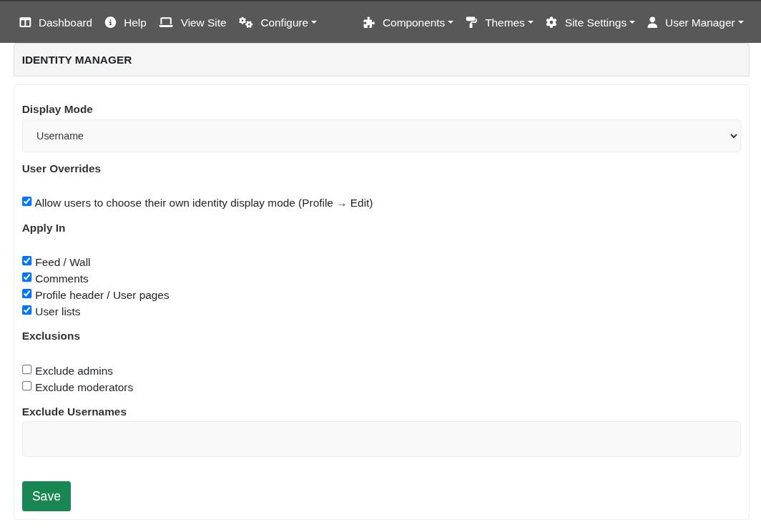Click inside the Exclude Usernames field
The width and height of the screenshot is (761, 532).
point(381,438)
